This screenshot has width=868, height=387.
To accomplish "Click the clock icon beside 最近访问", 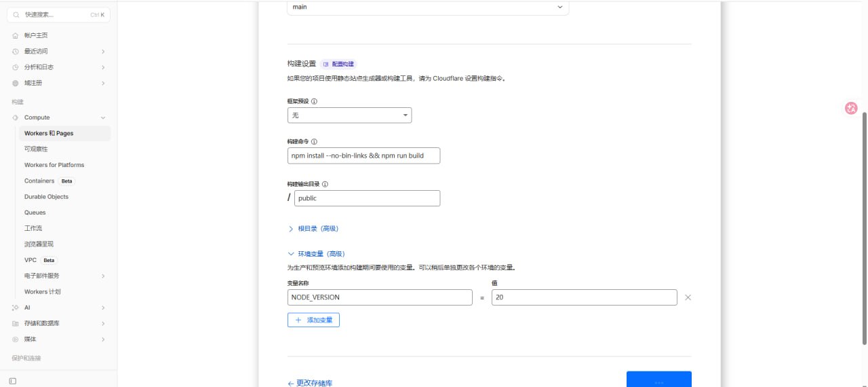I will (x=15, y=51).
